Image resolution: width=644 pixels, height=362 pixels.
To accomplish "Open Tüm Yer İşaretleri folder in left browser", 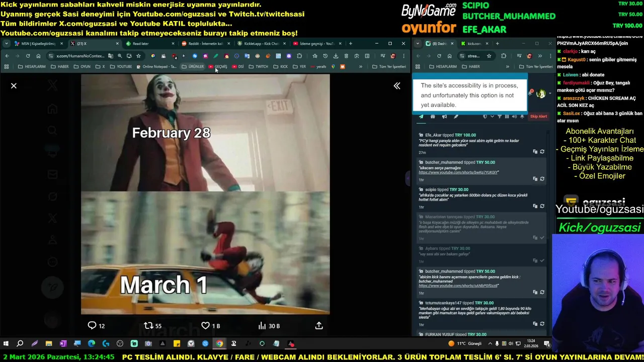I will (x=389, y=66).
